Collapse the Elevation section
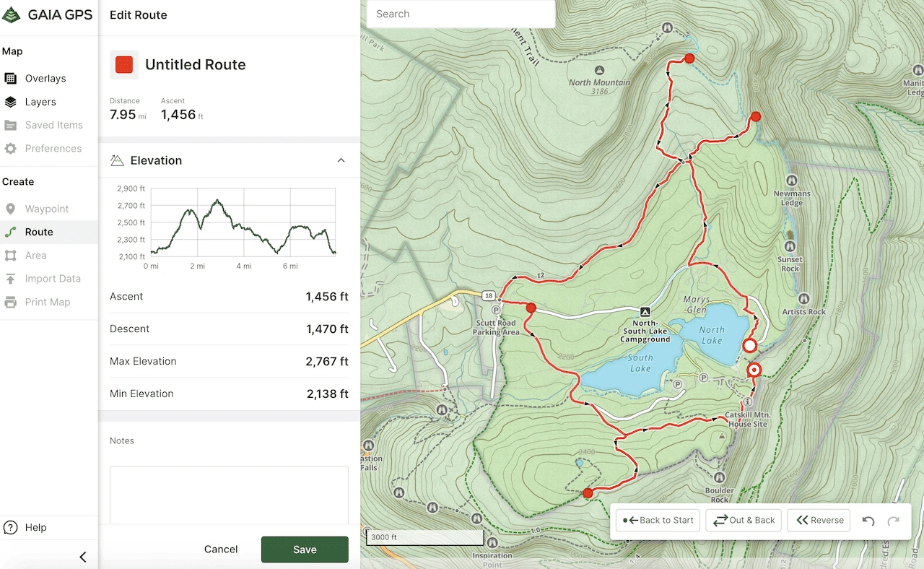 pos(341,160)
